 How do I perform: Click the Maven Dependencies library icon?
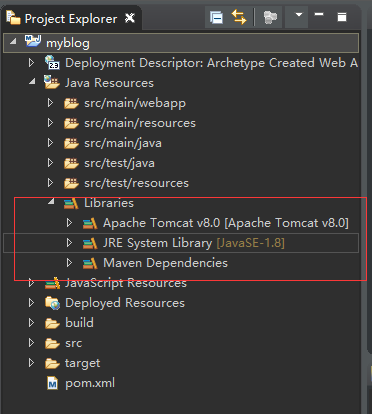tap(90, 263)
